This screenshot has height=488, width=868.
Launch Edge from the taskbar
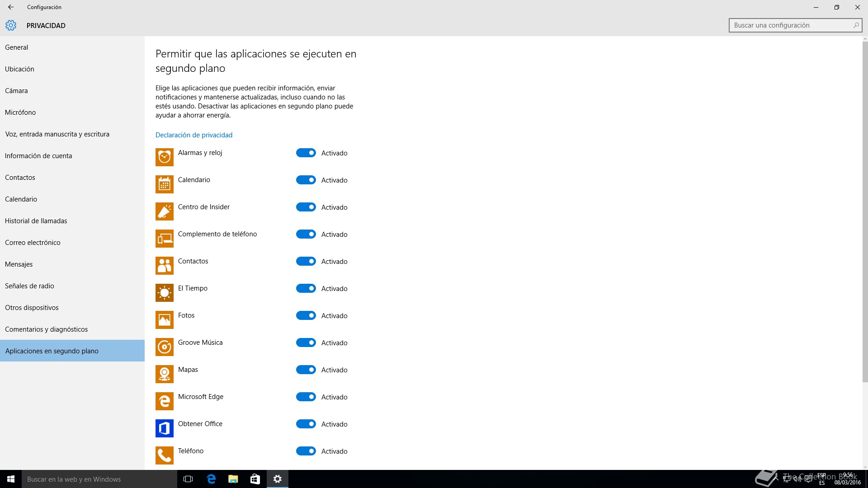(x=211, y=479)
